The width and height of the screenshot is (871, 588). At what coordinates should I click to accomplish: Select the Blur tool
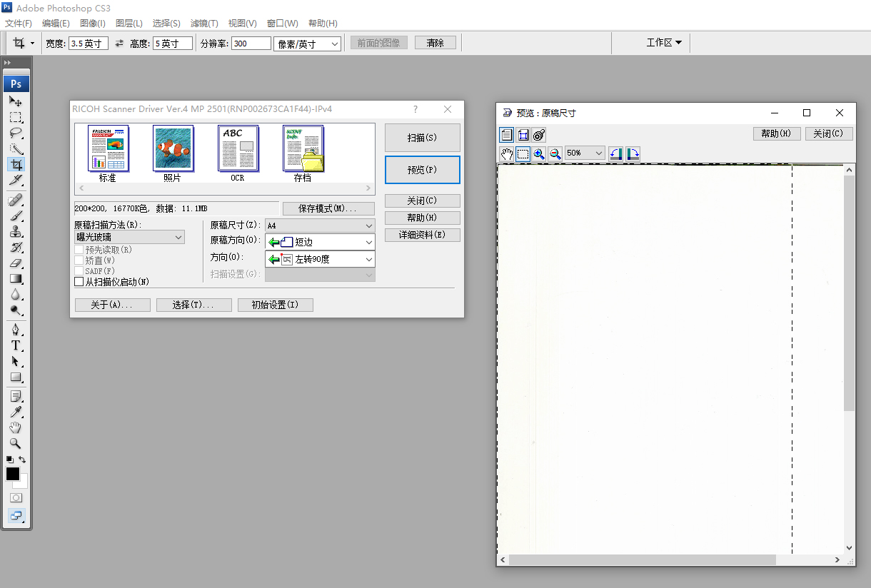coord(16,294)
